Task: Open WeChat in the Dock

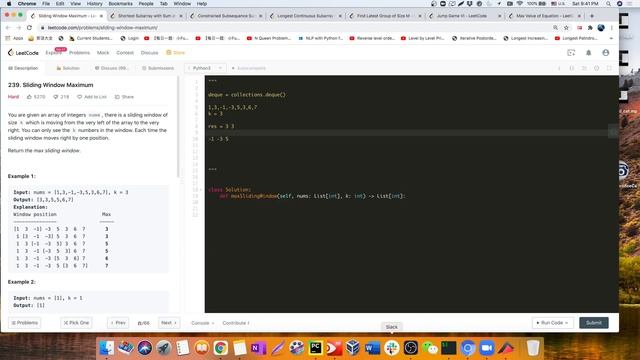Action: 429,348
